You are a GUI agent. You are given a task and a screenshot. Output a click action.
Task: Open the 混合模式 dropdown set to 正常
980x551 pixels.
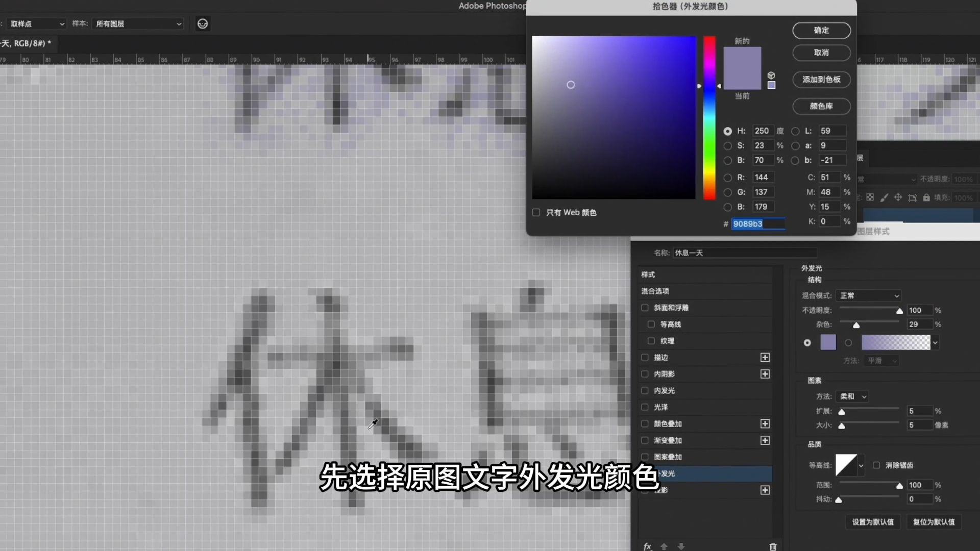pos(868,296)
